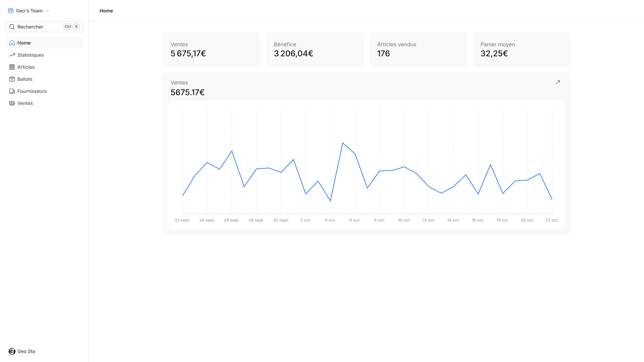The image size is (644, 362).
Task: Click the magnifying glass search icon
Action: pos(12,27)
